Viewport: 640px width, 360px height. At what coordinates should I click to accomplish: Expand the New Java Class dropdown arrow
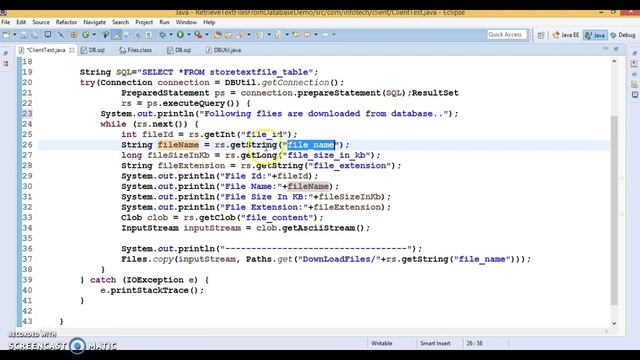(x=94, y=35)
